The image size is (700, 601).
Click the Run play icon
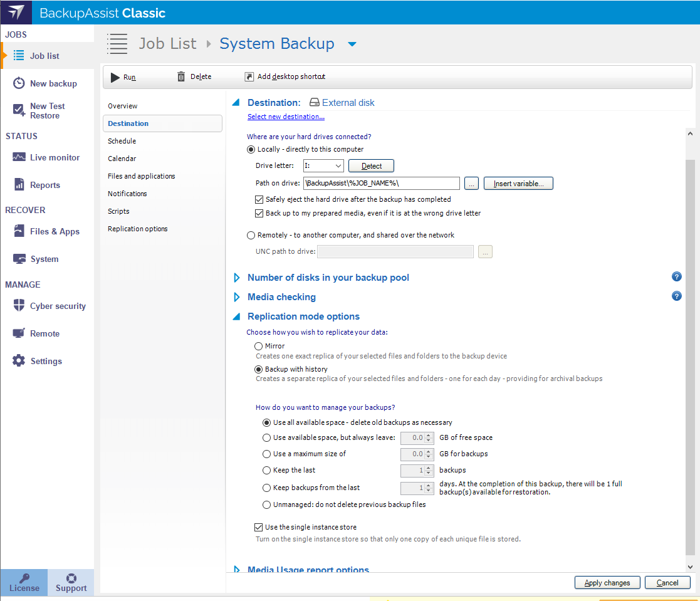click(115, 77)
